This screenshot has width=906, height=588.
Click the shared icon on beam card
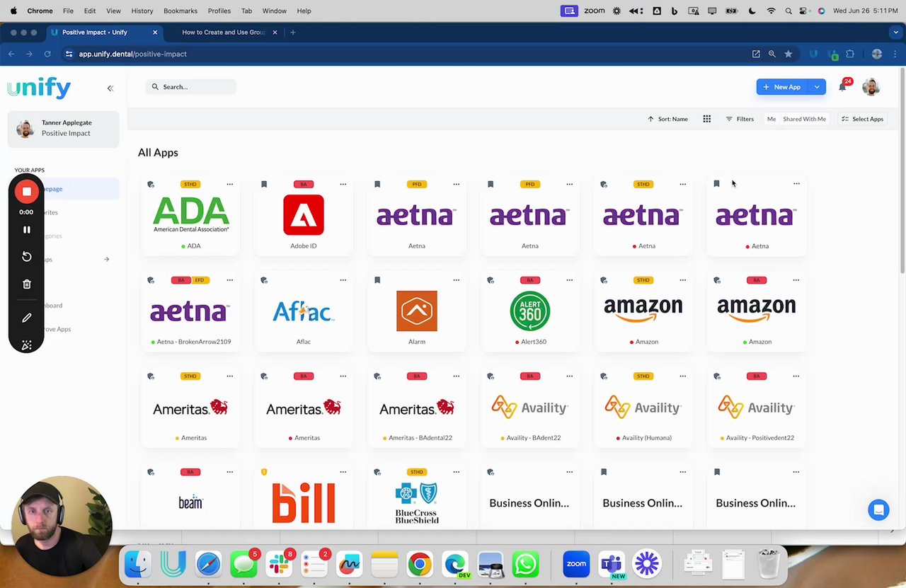pos(151,472)
